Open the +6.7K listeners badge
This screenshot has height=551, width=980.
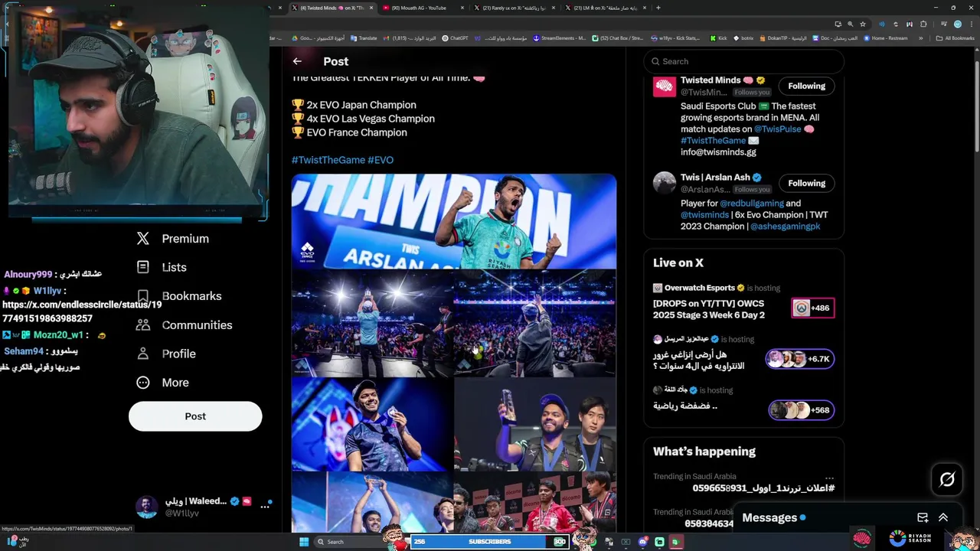click(x=800, y=359)
